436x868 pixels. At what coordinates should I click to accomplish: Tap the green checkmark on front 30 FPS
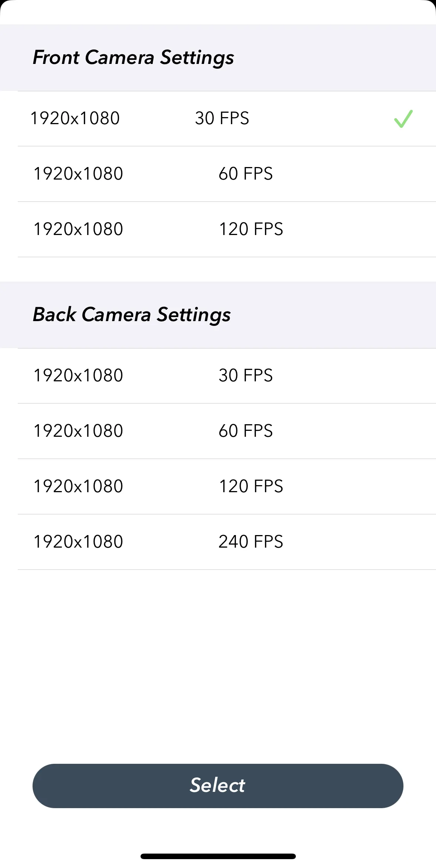(x=403, y=119)
